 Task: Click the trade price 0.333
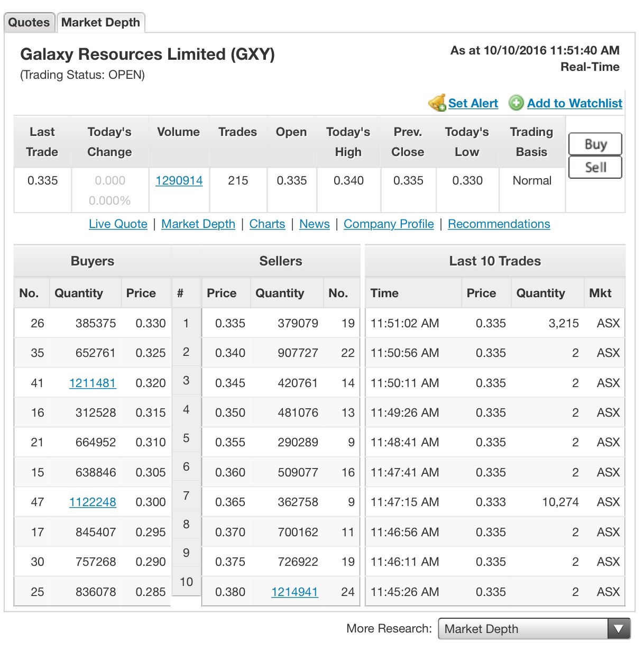(x=491, y=502)
